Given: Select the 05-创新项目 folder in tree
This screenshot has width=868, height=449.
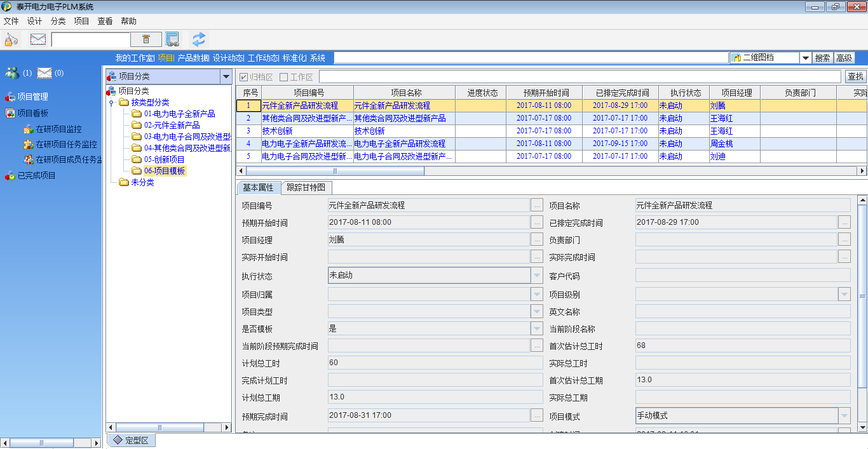Looking at the screenshot, I should coord(164,159).
